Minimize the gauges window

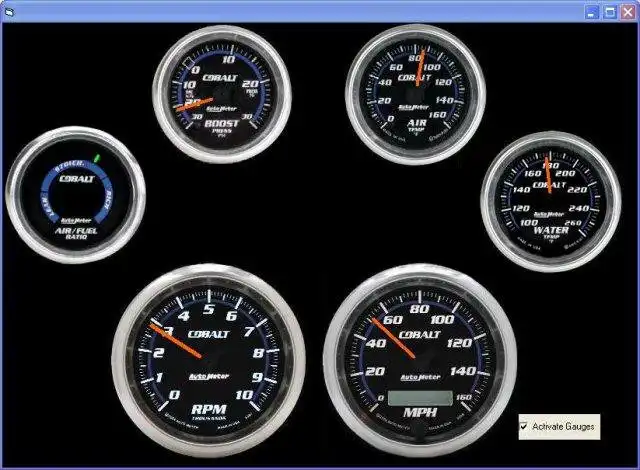pos(592,12)
